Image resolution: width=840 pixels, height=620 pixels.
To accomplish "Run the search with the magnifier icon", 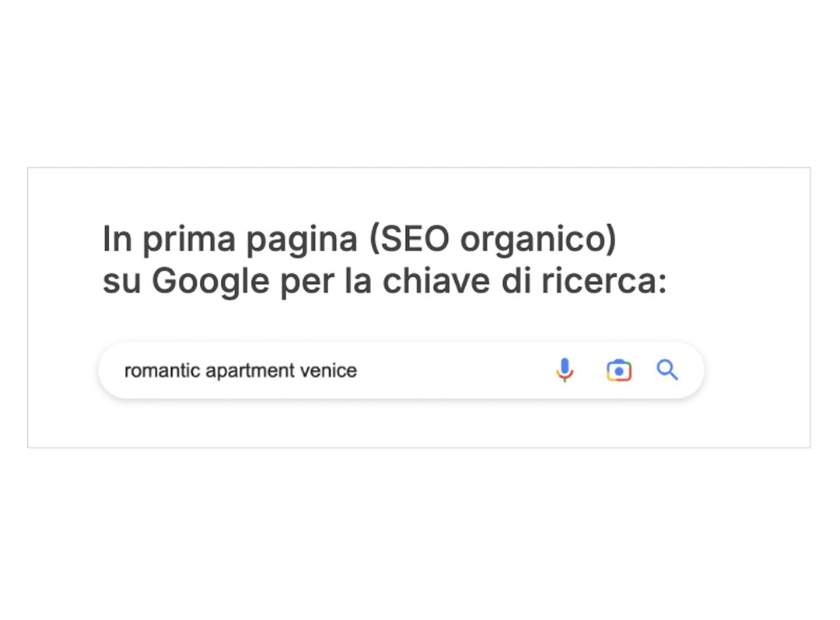I will click(667, 370).
